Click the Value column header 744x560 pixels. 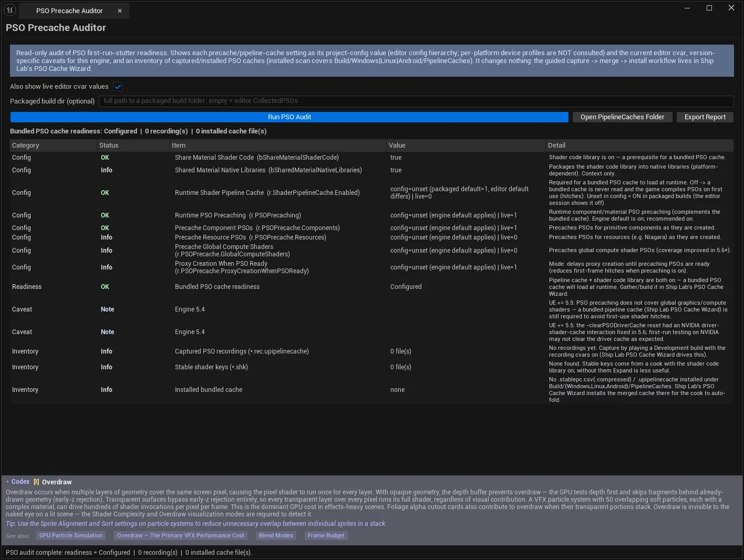(466, 146)
